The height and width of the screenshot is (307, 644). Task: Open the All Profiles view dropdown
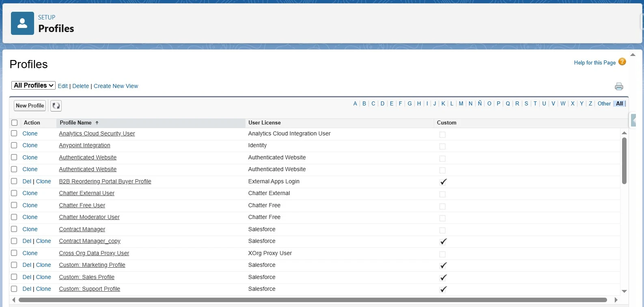click(33, 86)
